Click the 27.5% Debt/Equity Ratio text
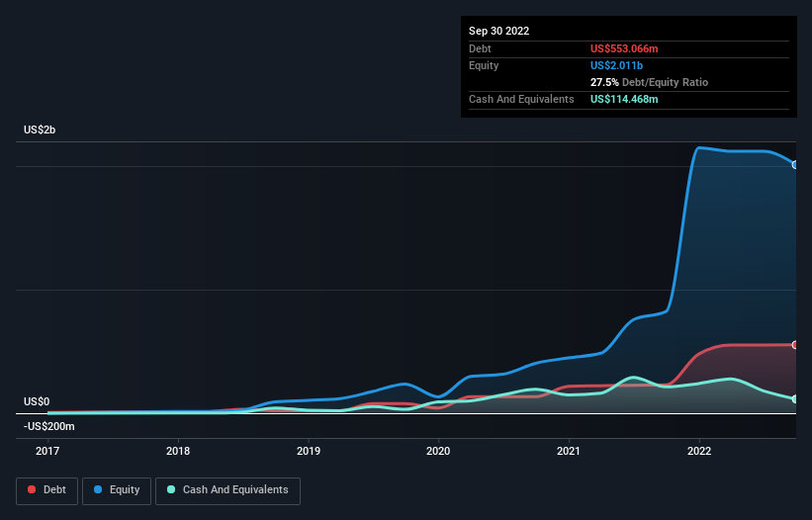Screen dimensions: 812x520 click(650, 82)
